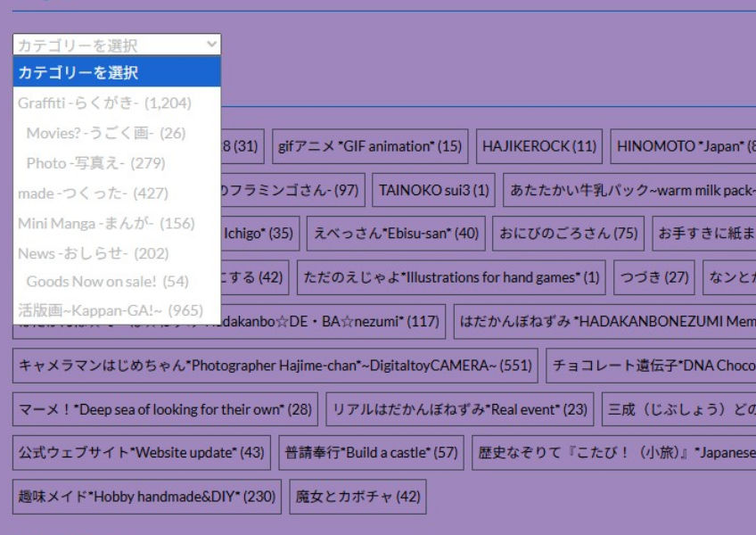Pick Movies? -うごく画- (26) option
The height and width of the screenshot is (535, 756).
[x=117, y=133]
